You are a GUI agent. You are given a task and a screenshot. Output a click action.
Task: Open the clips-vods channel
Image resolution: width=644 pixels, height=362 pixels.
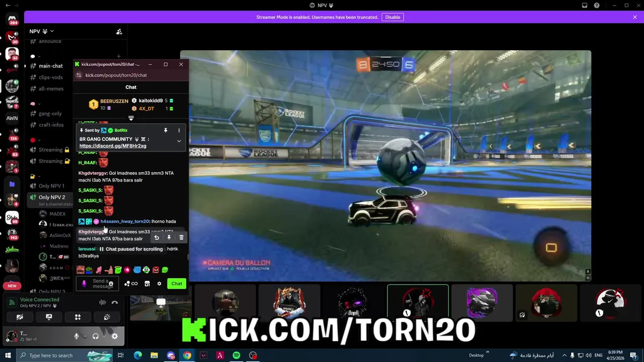click(50, 77)
